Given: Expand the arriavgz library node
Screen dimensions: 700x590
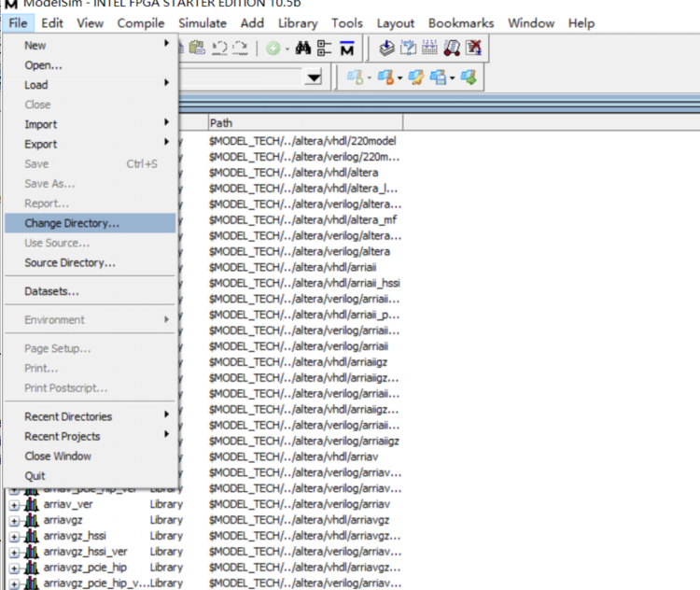Looking at the screenshot, I should (14, 521).
